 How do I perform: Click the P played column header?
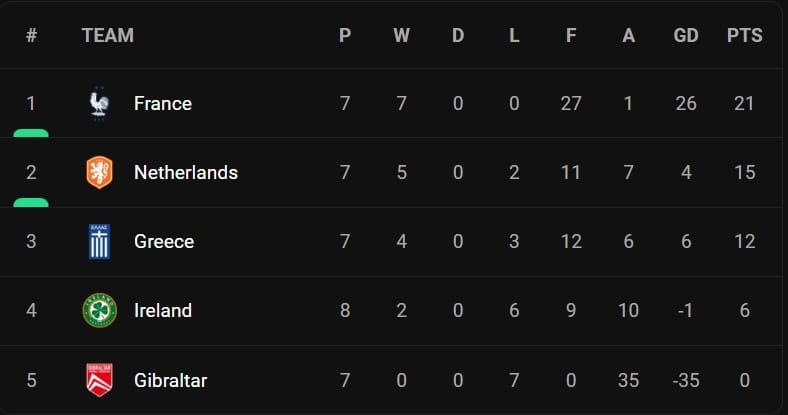[345, 36]
